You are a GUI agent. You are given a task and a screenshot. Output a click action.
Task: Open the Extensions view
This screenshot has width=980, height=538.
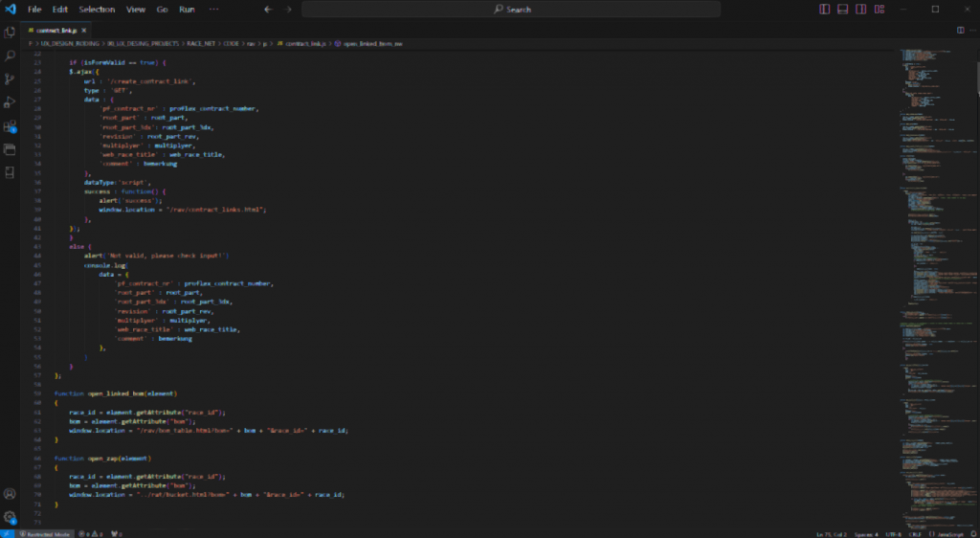tap(10, 126)
